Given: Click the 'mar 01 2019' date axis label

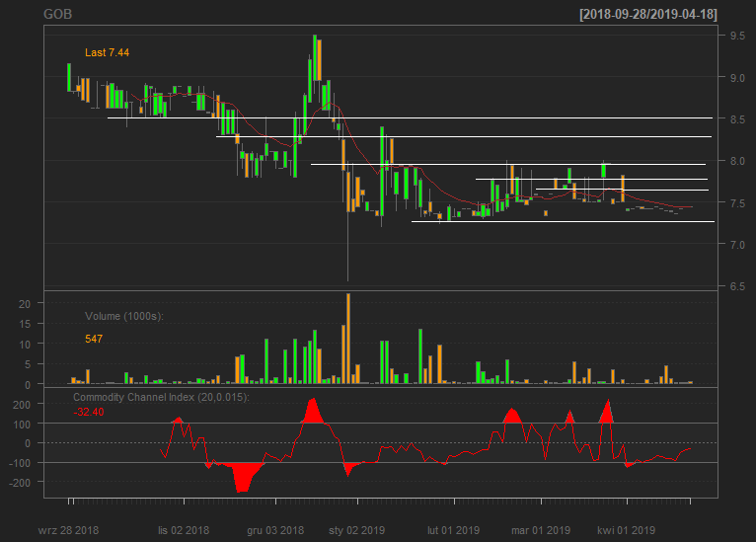Looking at the screenshot, I should pos(541,530).
